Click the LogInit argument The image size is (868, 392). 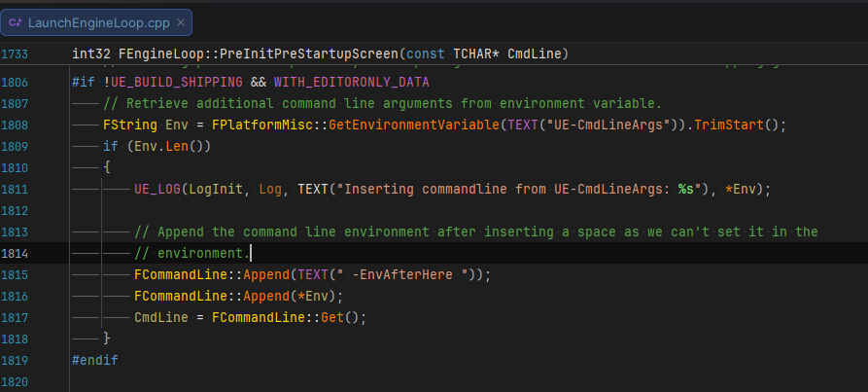coord(216,190)
